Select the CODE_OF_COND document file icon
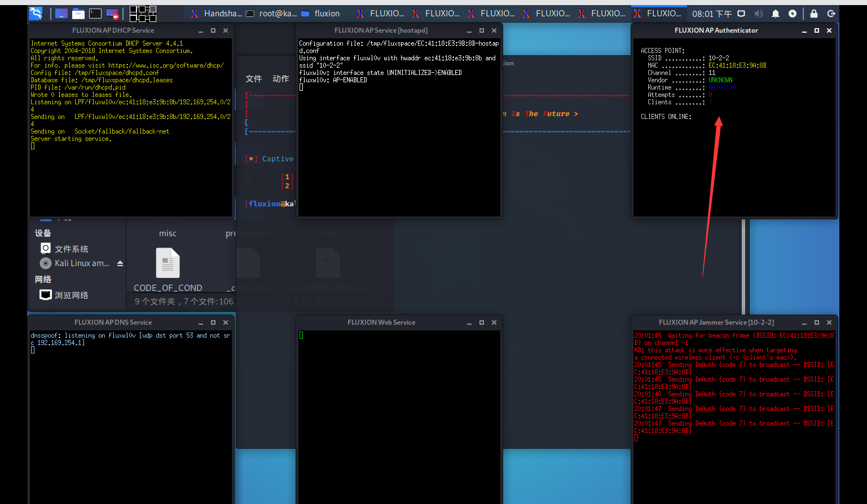Viewport: 867px width, 504px height. pos(168,263)
